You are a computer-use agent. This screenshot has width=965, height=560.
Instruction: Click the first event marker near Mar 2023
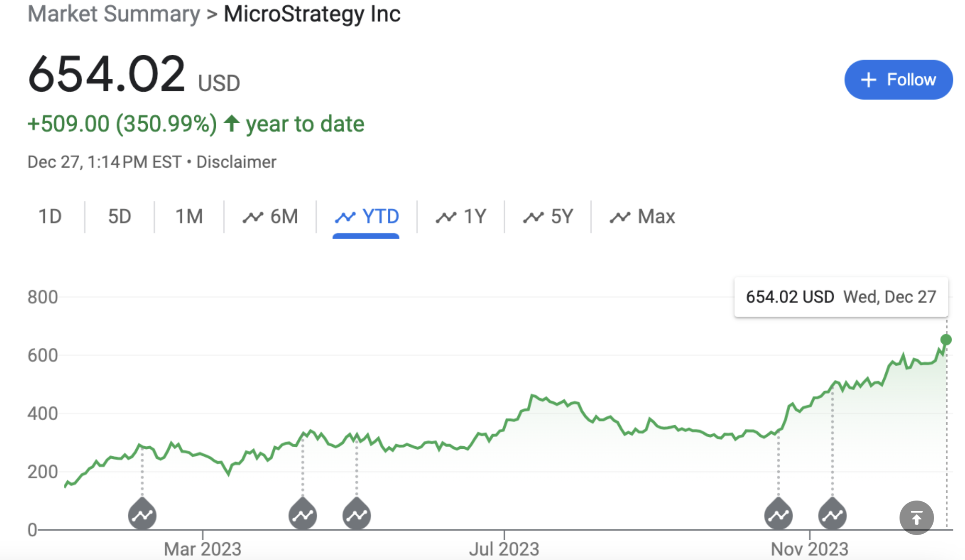pyautogui.click(x=142, y=515)
